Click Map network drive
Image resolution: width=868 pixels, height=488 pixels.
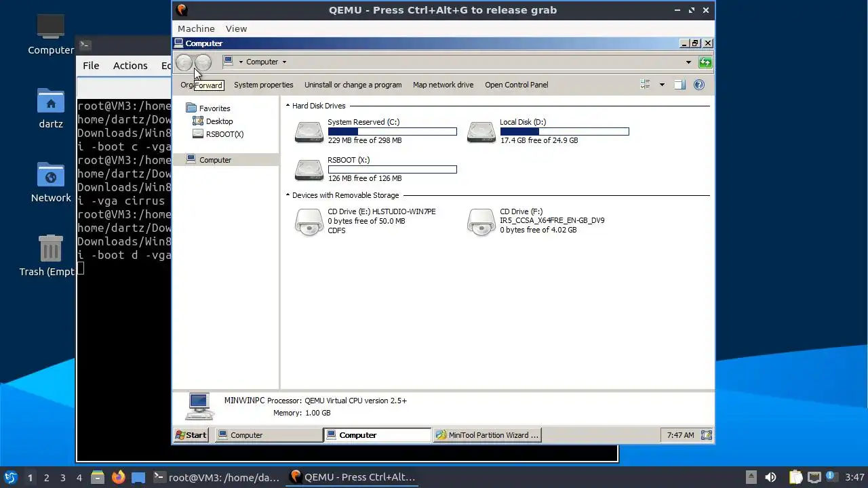pyautogui.click(x=443, y=85)
